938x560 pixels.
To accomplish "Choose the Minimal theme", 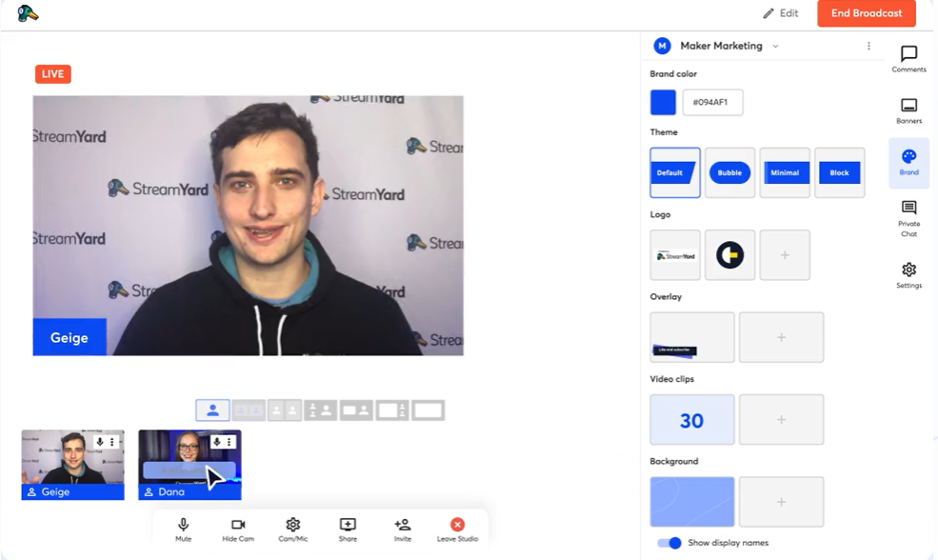I will pyautogui.click(x=785, y=172).
